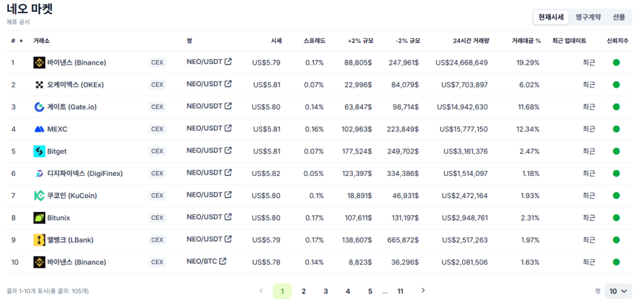Click the Gate.io exchange logo

(39, 107)
